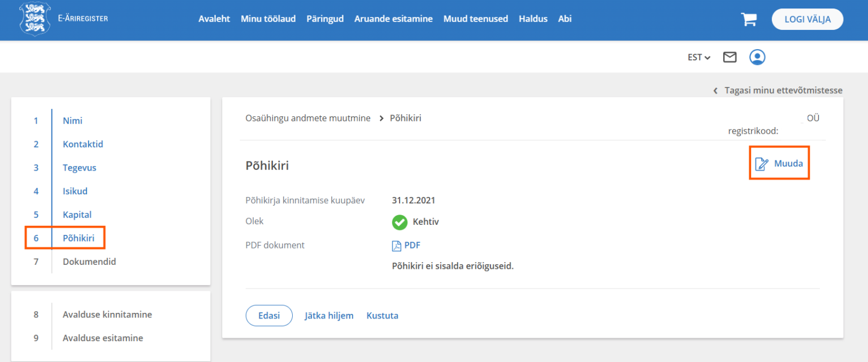Open the envelope messages icon
Viewport: 868px width, 362px height.
tap(730, 56)
